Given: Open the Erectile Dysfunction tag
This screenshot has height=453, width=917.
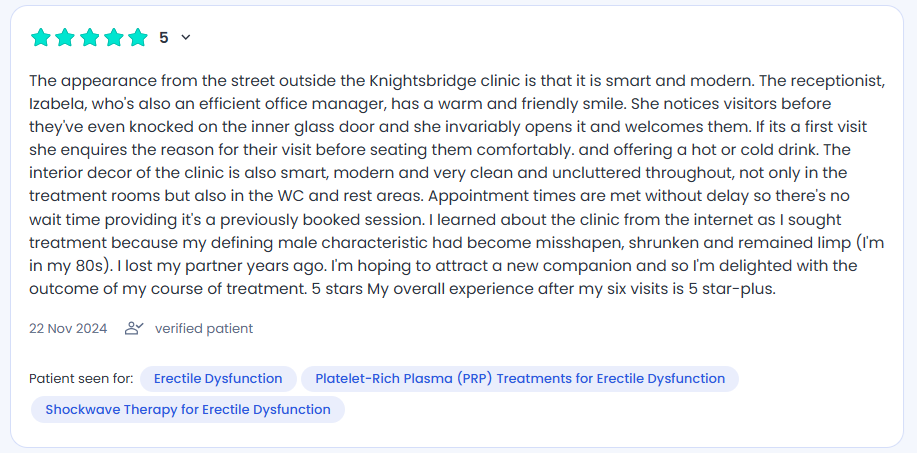Looking at the screenshot, I should tap(218, 379).
